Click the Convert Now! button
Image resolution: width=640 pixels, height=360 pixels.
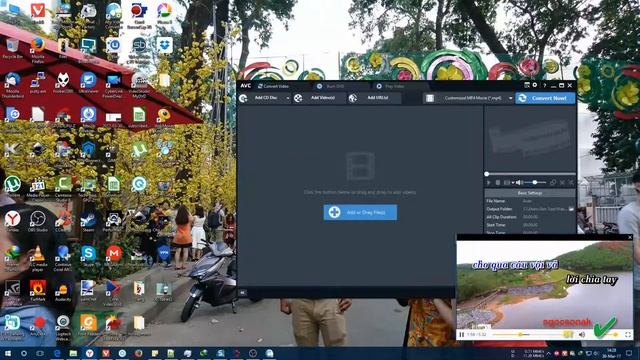point(545,98)
